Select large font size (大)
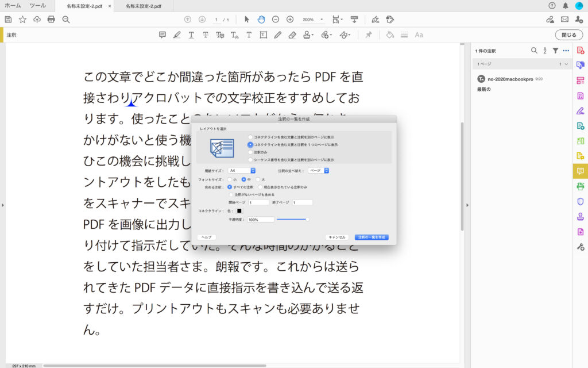This screenshot has height=368, width=588. [258, 179]
